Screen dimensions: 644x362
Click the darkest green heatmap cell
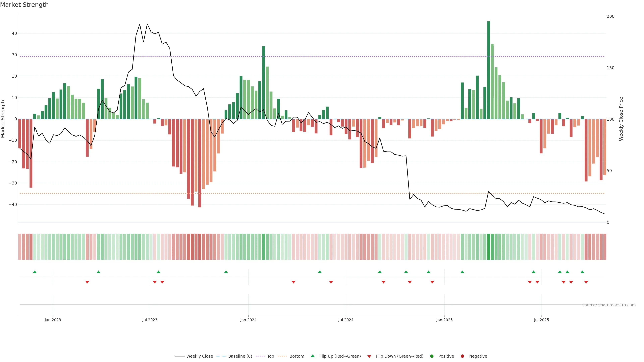click(x=489, y=247)
